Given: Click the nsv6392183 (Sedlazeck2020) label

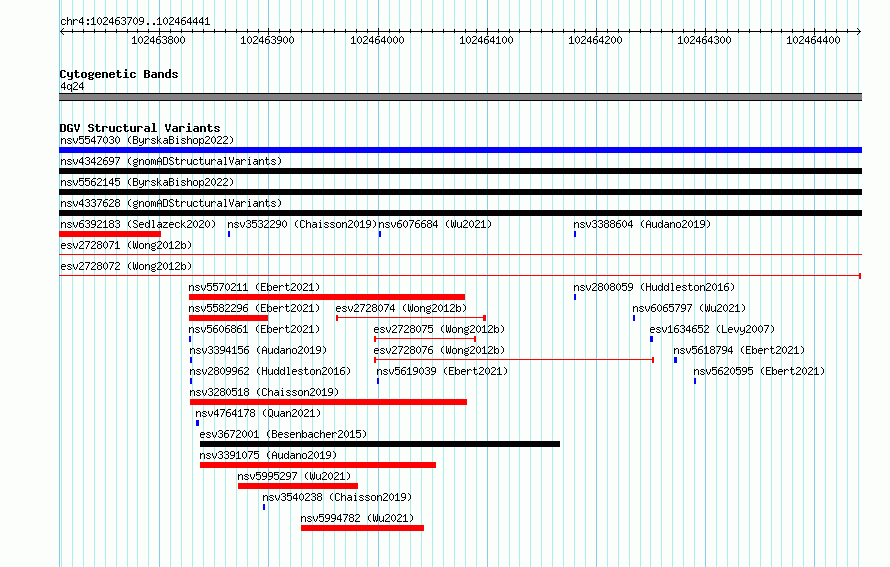Looking at the screenshot, I should coord(138,224).
